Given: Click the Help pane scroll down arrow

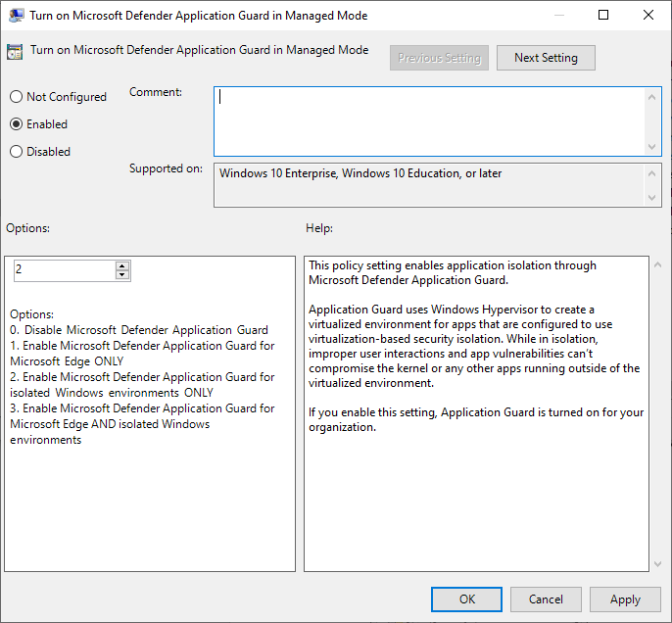Looking at the screenshot, I should [657, 564].
